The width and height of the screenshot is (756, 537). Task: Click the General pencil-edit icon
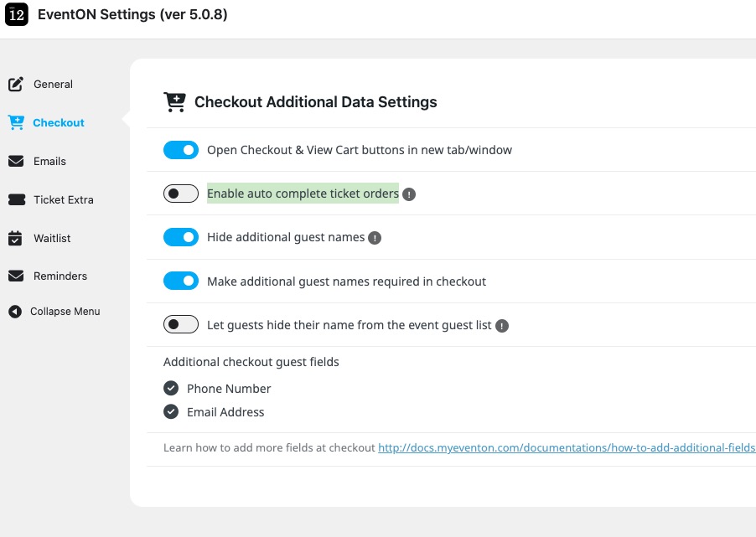pos(16,85)
